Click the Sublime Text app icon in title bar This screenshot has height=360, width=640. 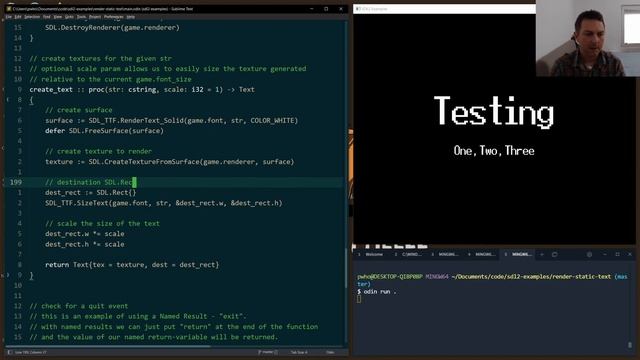pos(9,9)
